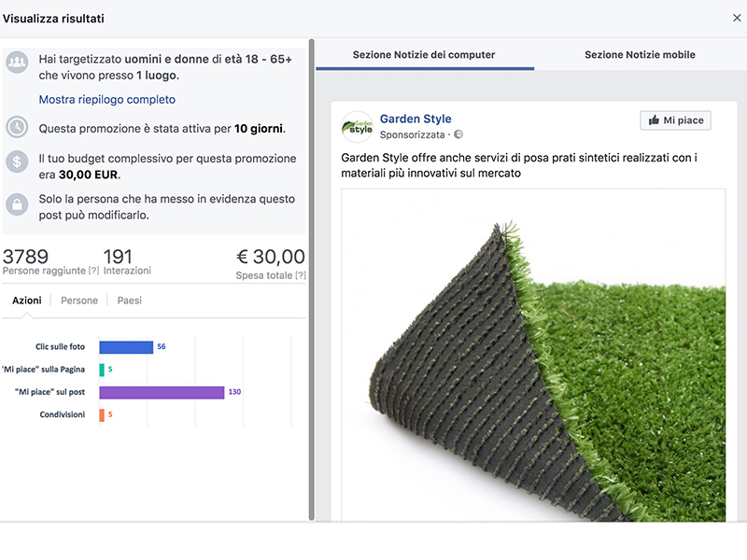Open the Paesi tab
The width and height of the screenshot is (747, 560).
[130, 301]
